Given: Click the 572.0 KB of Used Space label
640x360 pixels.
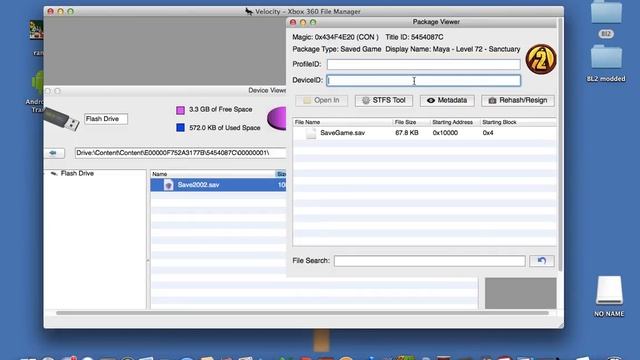Looking at the screenshot, I should tap(224, 128).
